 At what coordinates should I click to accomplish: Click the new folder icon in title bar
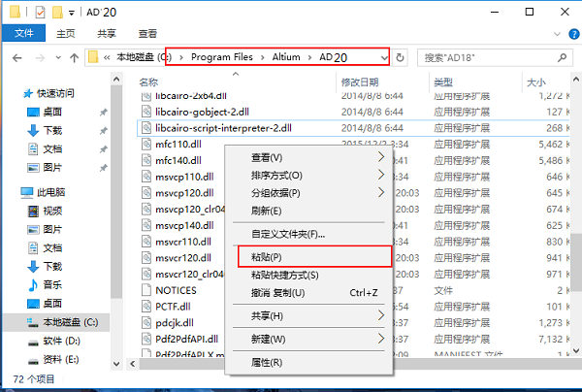coord(57,13)
